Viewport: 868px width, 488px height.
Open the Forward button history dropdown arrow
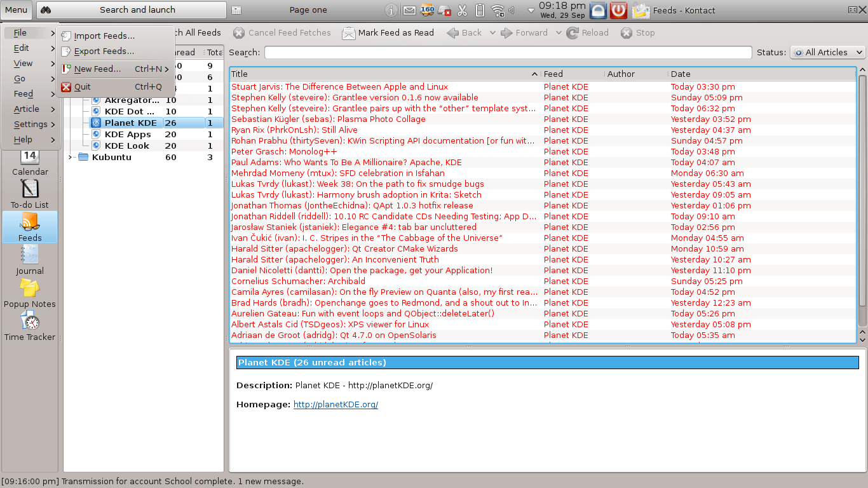(x=559, y=33)
